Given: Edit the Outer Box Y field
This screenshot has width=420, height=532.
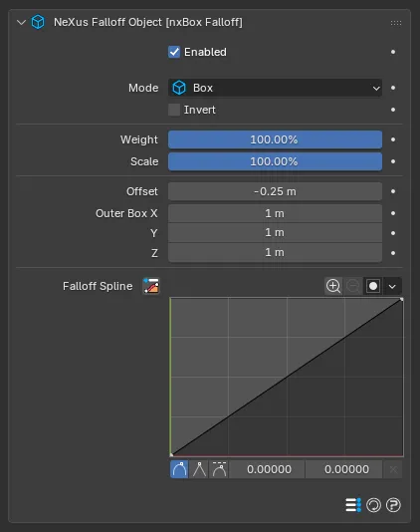Looking at the screenshot, I should [275, 233].
